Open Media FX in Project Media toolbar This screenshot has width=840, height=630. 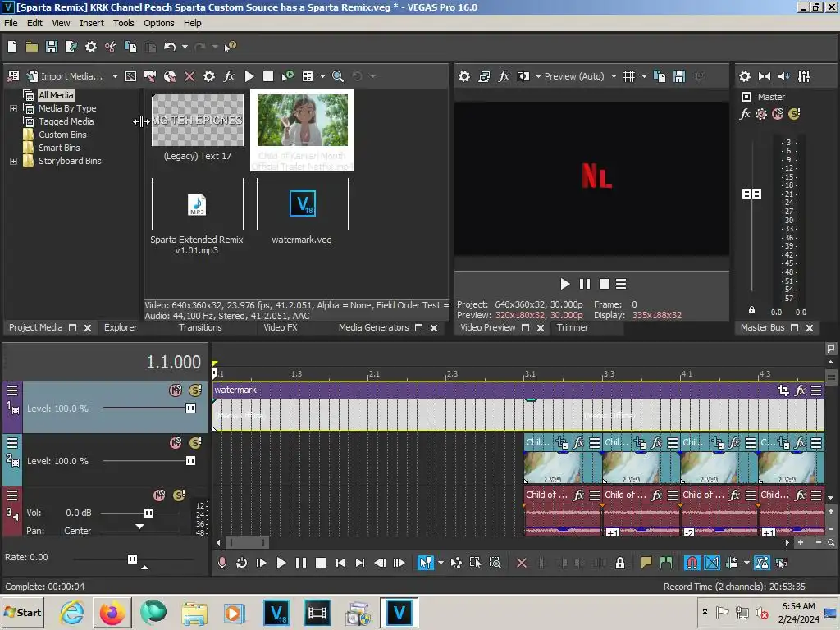pyautogui.click(x=229, y=76)
